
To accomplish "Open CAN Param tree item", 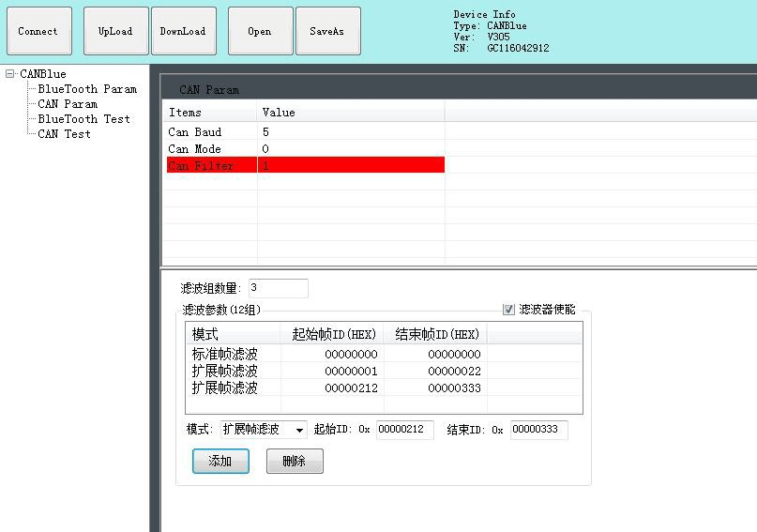I will [x=68, y=104].
